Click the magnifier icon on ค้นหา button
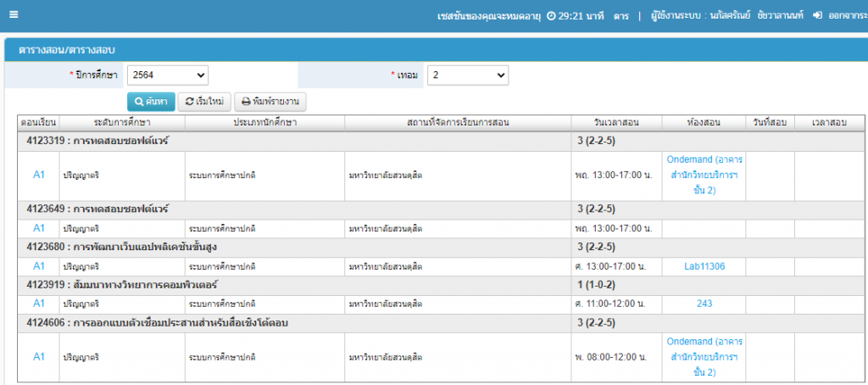 (139, 102)
